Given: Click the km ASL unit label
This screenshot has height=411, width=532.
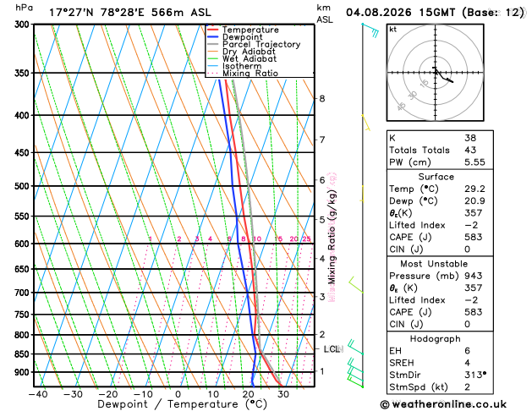Looking at the screenshot, I should pos(325,14).
